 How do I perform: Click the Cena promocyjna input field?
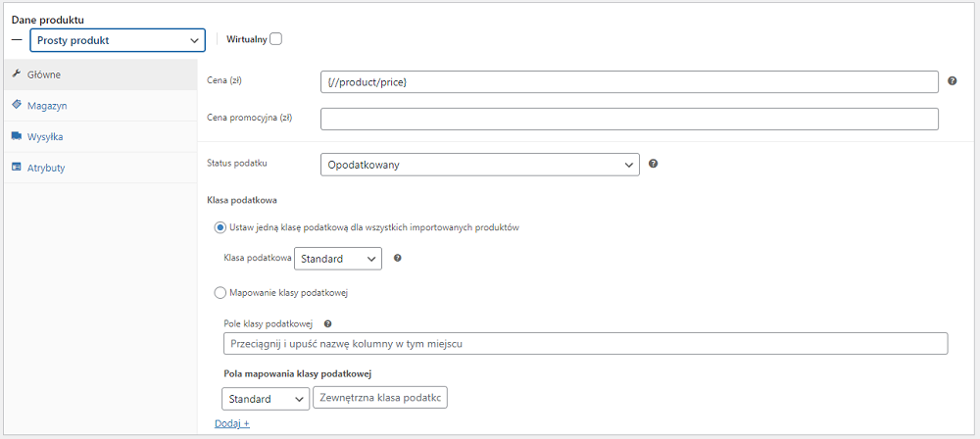coord(629,119)
